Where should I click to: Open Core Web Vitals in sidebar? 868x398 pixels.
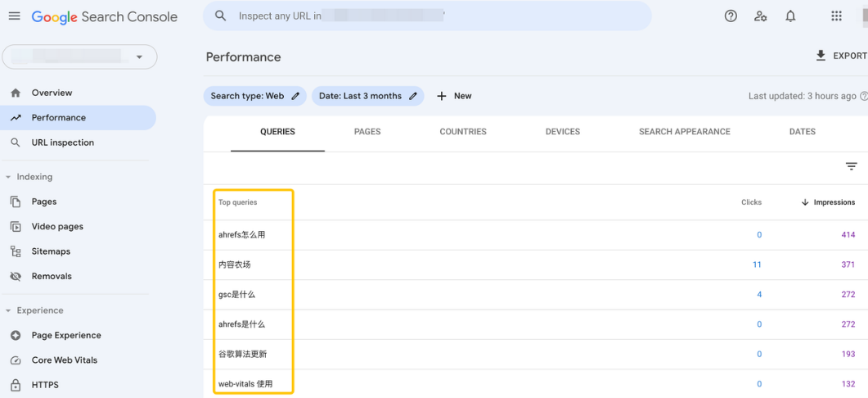pyautogui.click(x=64, y=360)
